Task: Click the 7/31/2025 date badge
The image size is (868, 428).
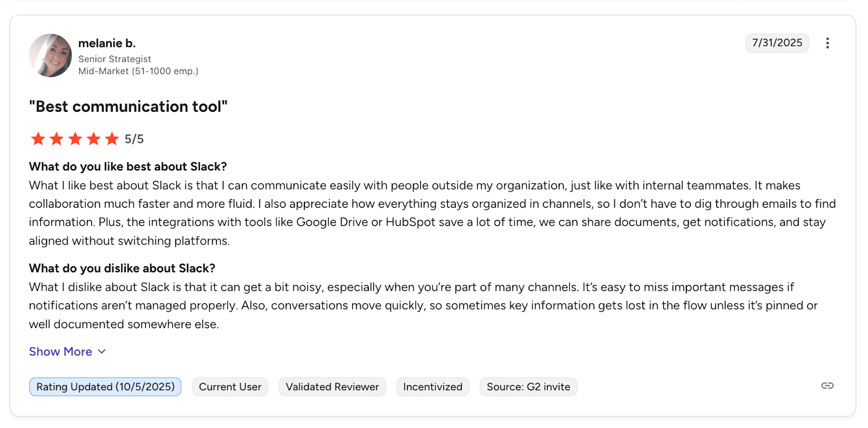Action: 777,43
